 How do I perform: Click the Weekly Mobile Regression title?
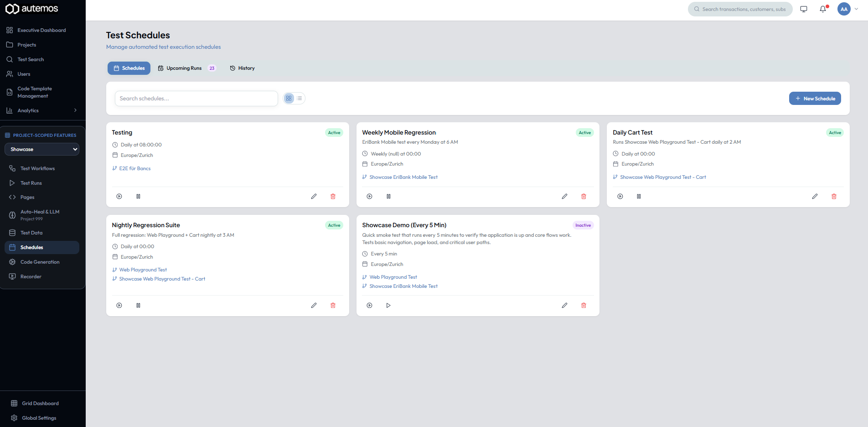[x=399, y=132]
